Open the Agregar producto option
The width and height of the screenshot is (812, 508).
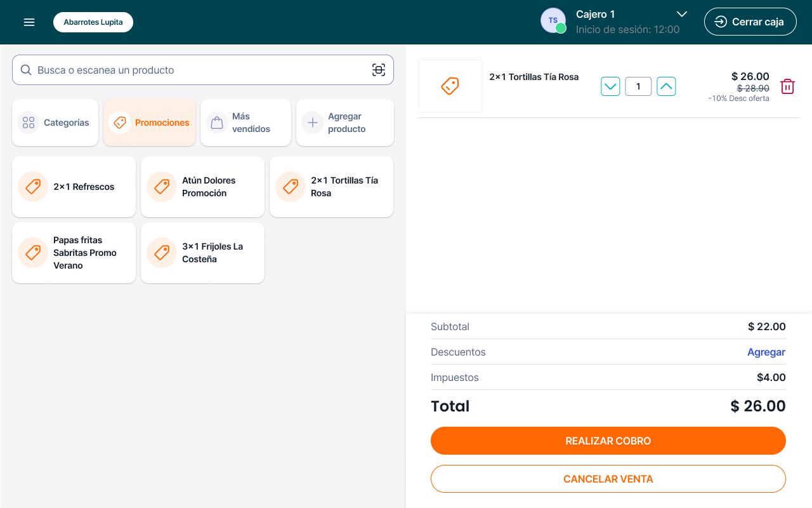[x=344, y=123]
